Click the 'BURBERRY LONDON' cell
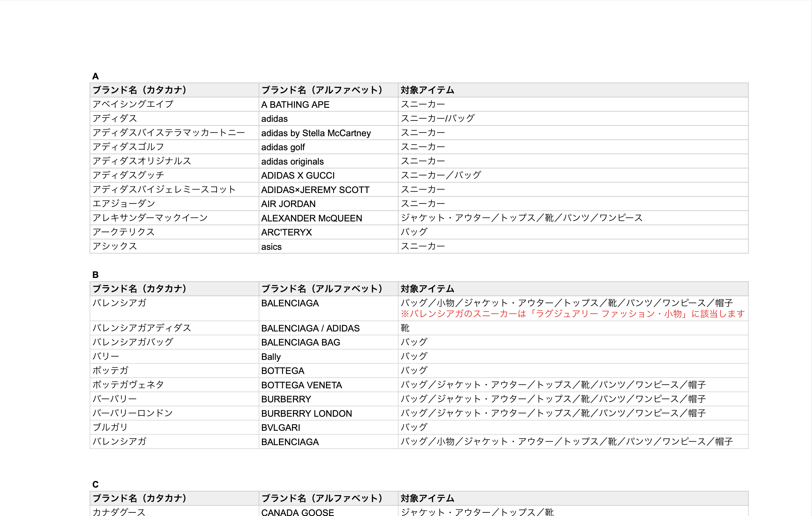The image size is (812, 516). (x=328, y=413)
